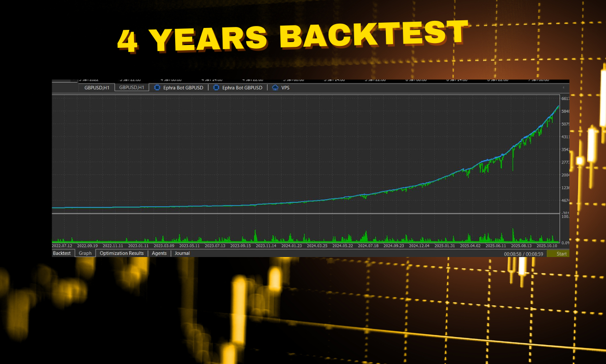Click the elapsed time 00:08:58 / 00:08:59 readout
606x364 pixels.
pyautogui.click(x=523, y=254)
